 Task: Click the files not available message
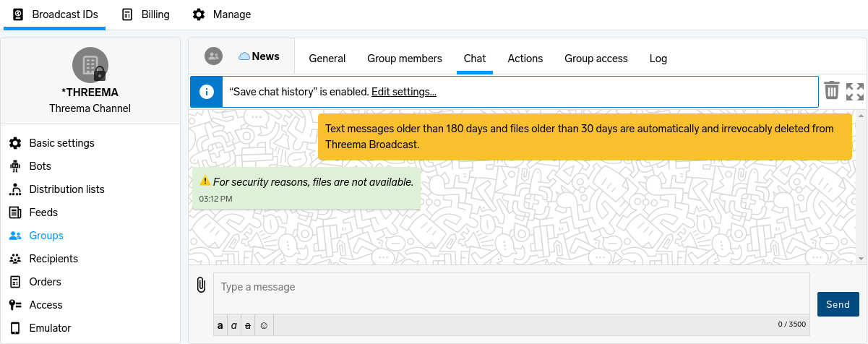(x=306, y=189)
